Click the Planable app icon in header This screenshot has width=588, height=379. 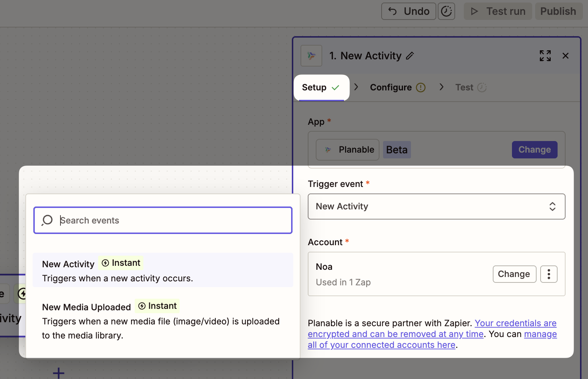[311, 56]
